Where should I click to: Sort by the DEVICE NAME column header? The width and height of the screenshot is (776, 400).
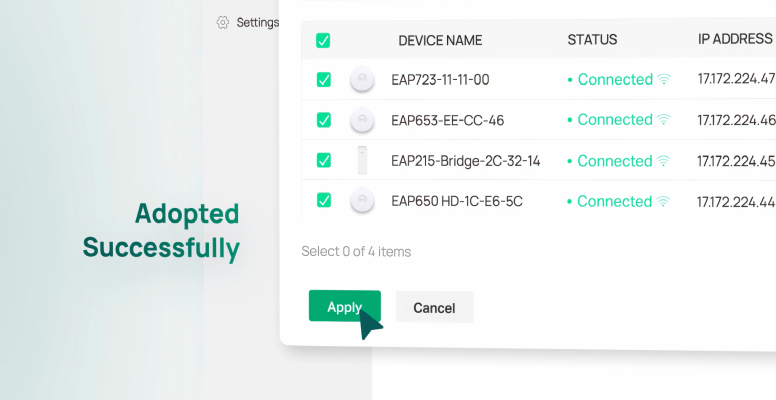click(x=440, y=41)
